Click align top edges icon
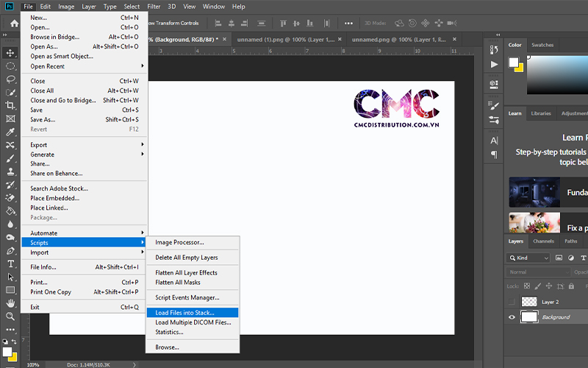Image resolution: width=588 pixels, height=368 pixels. (x=284, y=24)
